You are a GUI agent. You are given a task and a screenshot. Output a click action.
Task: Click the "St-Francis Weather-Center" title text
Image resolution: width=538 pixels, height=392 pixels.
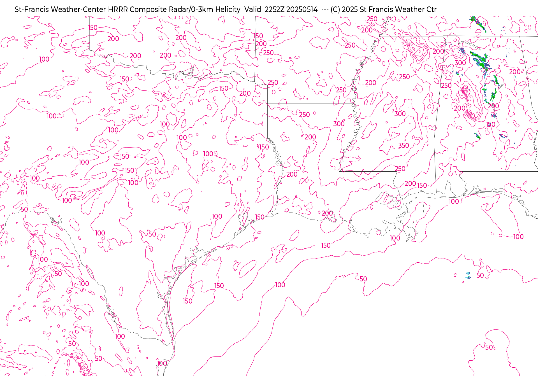pos(60,10)
